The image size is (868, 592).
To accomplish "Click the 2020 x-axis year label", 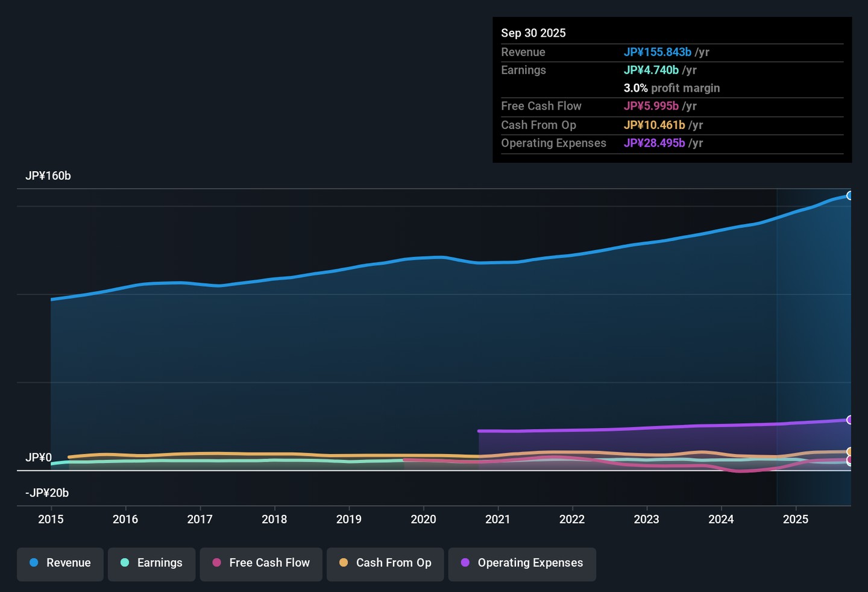I will 423,520.
